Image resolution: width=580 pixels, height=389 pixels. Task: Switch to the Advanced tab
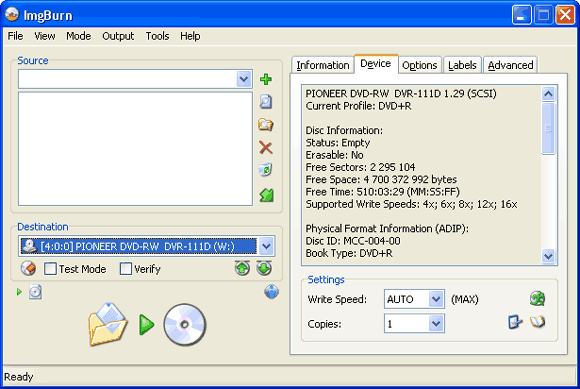click(x=510, y=65)
